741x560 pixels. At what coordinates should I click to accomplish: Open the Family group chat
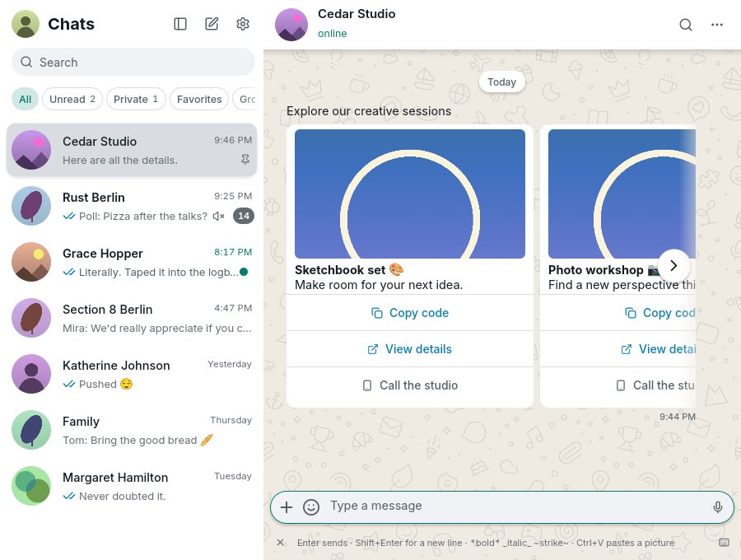(x=132, y=430)
